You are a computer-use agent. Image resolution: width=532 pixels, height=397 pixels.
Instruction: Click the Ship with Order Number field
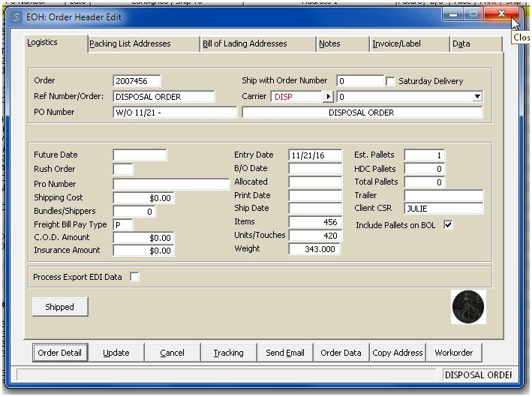(360, 81)
